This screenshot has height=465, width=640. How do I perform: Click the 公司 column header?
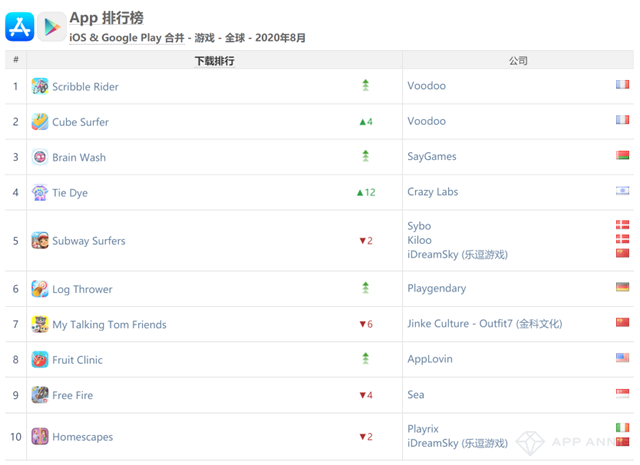click(x=517, y=61)
